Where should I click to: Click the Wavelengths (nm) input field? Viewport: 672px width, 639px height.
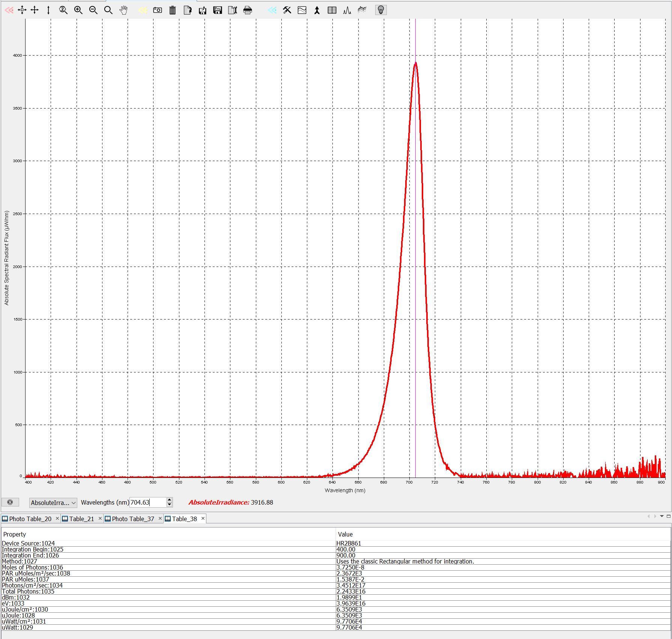point(147,502)
